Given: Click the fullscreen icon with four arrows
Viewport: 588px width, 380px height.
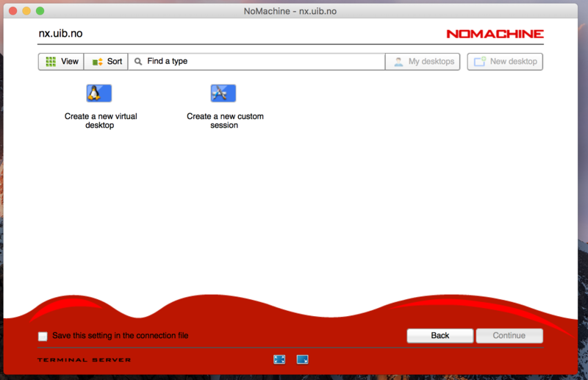Looking at the screenshot, I should pyautogui.click(x=279, y=359).
